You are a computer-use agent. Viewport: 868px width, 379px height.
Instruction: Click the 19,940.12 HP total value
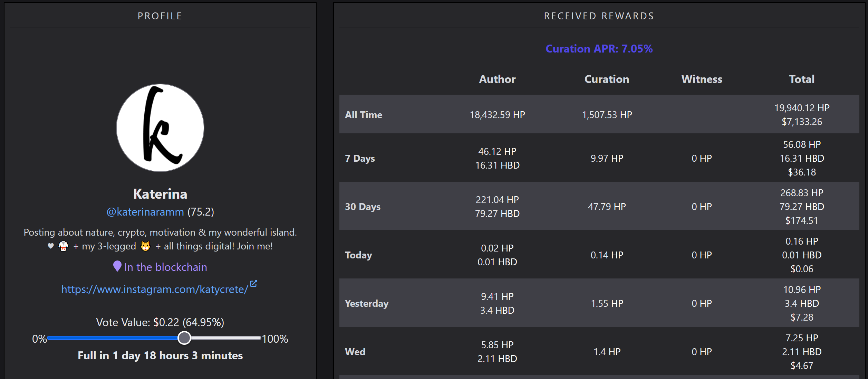pos(802,108)
